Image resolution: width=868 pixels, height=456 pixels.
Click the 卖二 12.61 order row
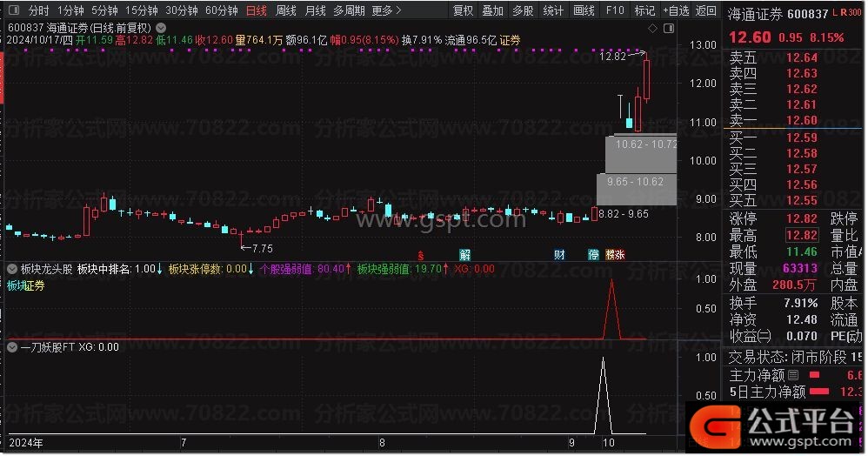[x=773, y=104]
